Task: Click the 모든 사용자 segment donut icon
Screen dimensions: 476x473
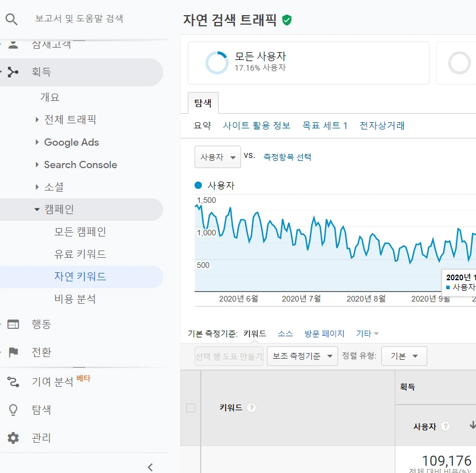Action: [217, 63]
